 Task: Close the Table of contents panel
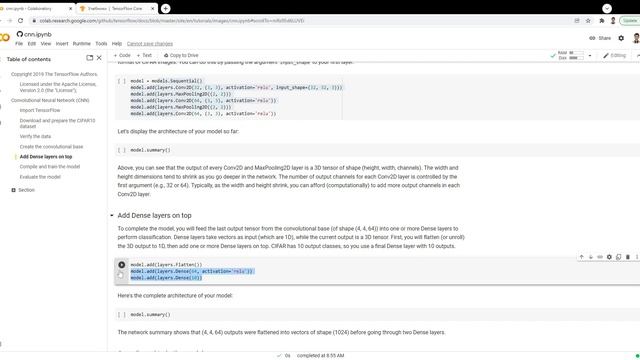99,58
